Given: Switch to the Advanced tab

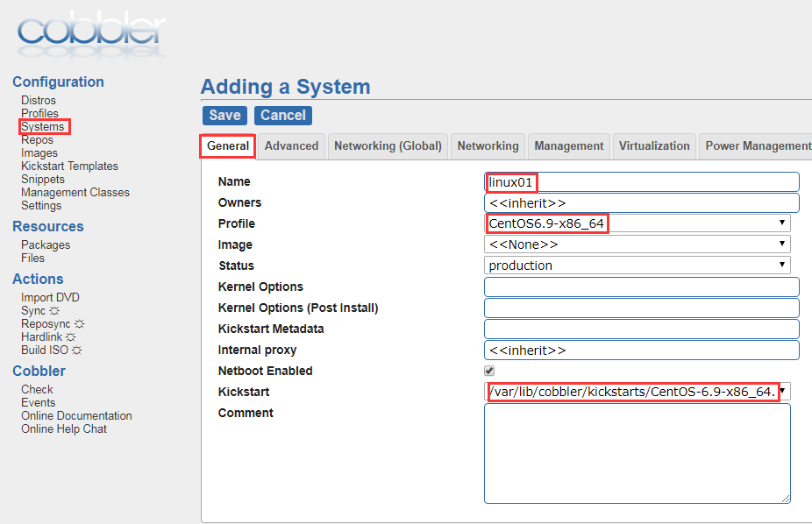Looking at the screenshot, I should [x=291, y=146].
